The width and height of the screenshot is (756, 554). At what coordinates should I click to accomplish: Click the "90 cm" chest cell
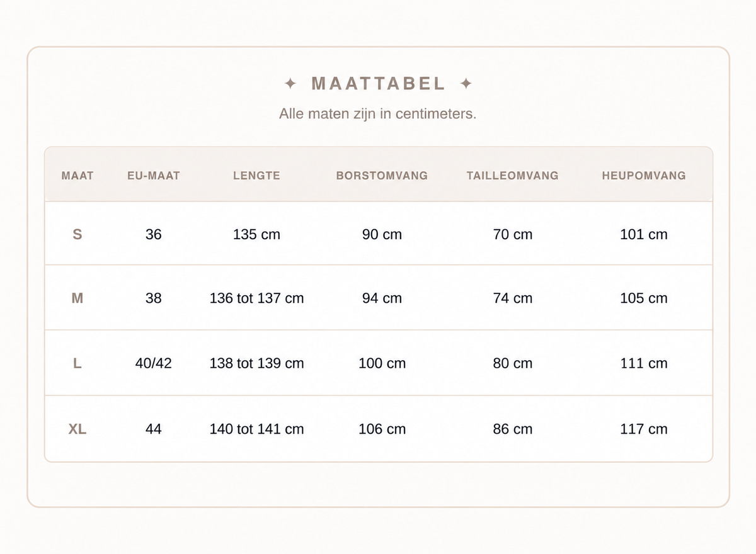(382, 235)
